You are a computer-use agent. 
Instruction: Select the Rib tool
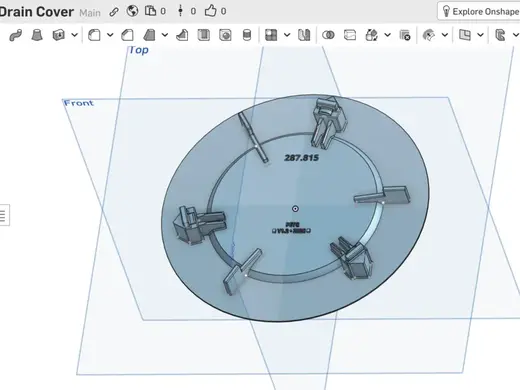182,35
